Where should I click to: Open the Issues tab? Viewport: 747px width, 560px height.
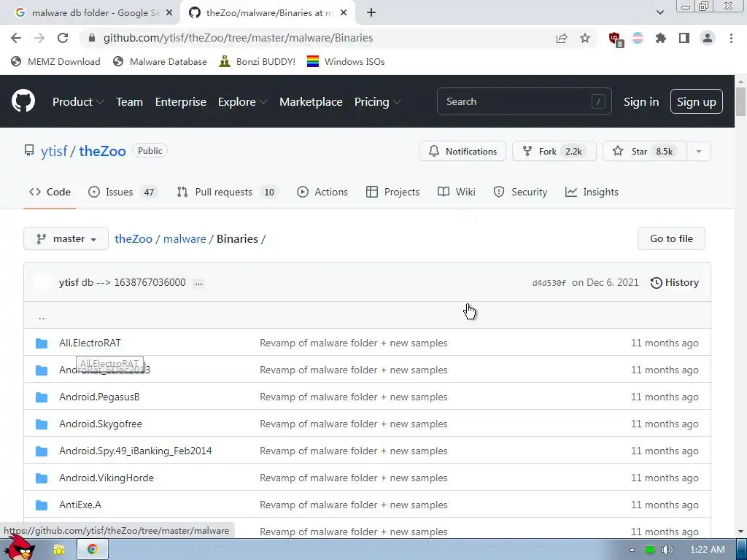pyautogui.click(x=123, y=192)
